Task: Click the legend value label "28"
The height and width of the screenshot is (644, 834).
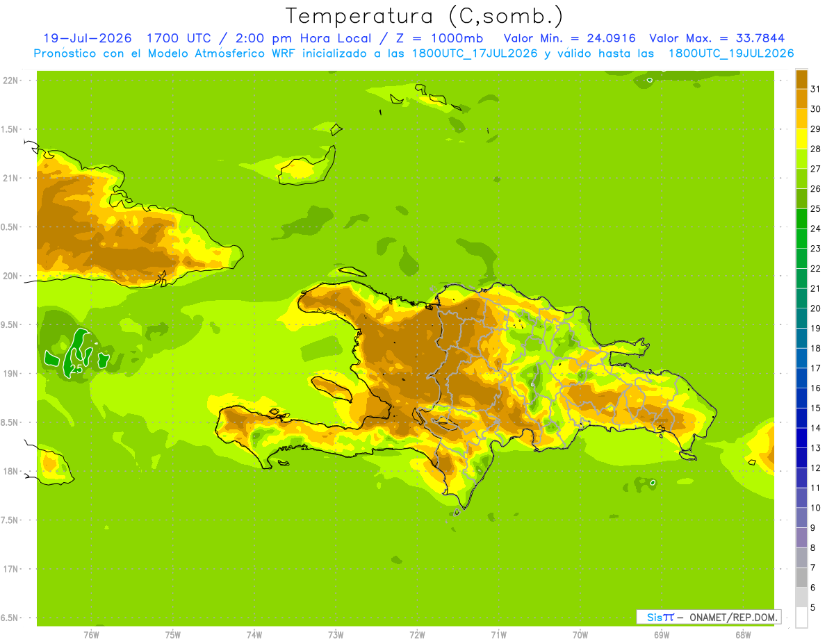Action: 816,149
